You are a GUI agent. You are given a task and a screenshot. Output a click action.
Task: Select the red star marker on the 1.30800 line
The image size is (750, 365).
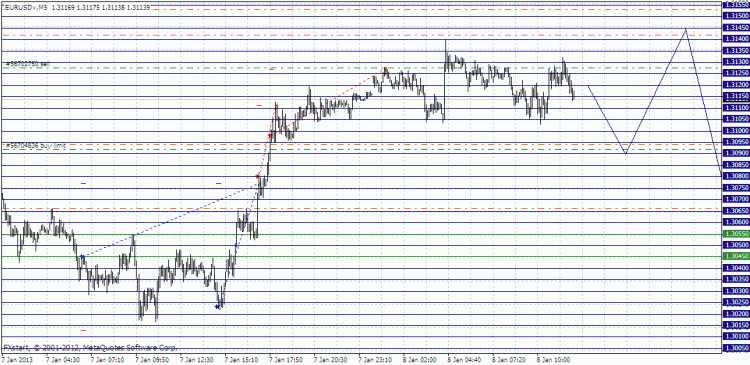point(257,177)
